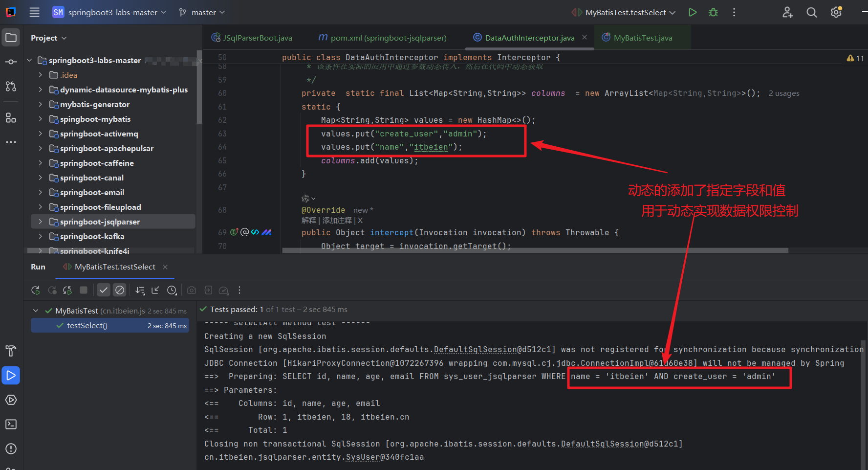Expand the springboot-kafka module

(41, 236)
